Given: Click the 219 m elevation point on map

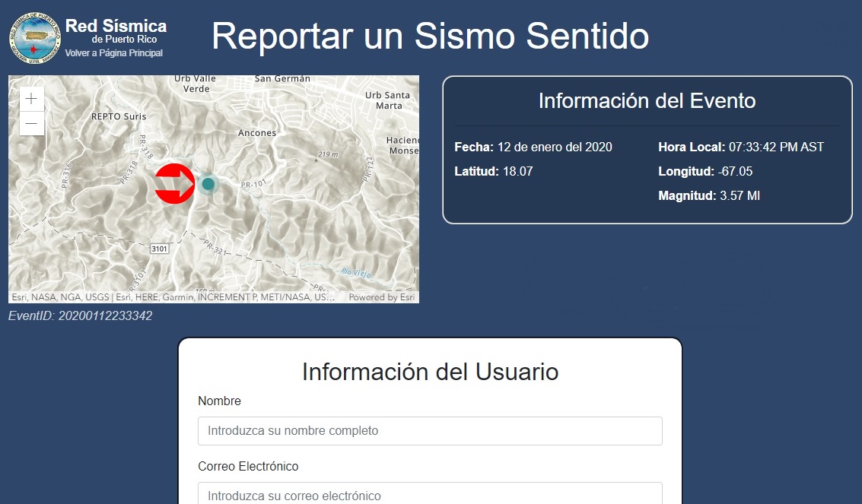Looking at the screenshot, I should [326, 155].
